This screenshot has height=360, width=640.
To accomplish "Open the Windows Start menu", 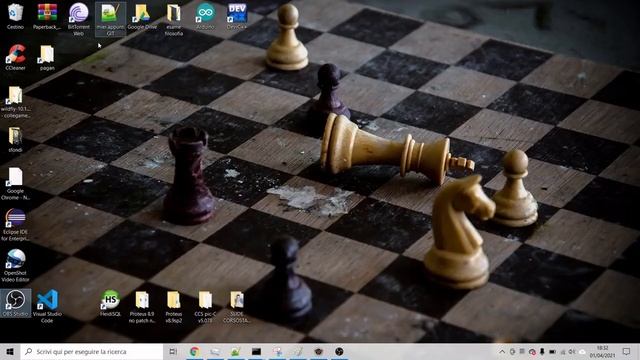I will [10, 351].
